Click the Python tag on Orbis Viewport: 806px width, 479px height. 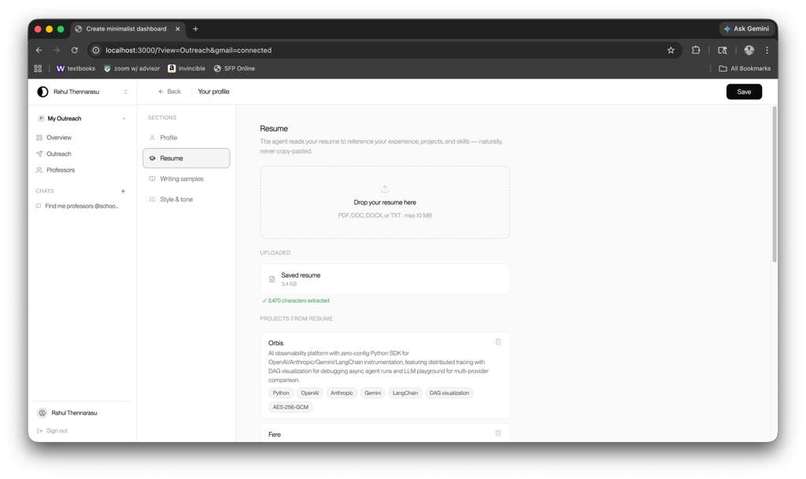(x=281, y=393)
